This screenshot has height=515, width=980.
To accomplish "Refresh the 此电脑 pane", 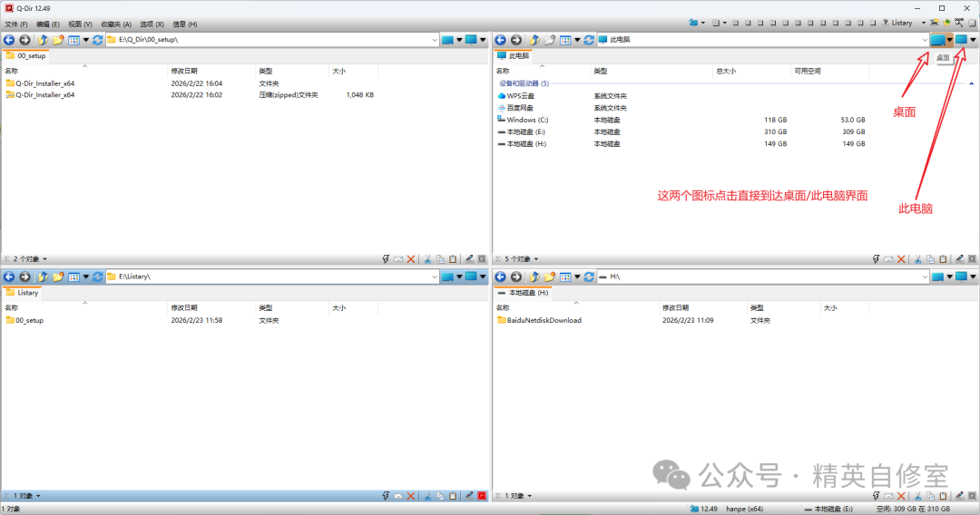I will 589,40.
